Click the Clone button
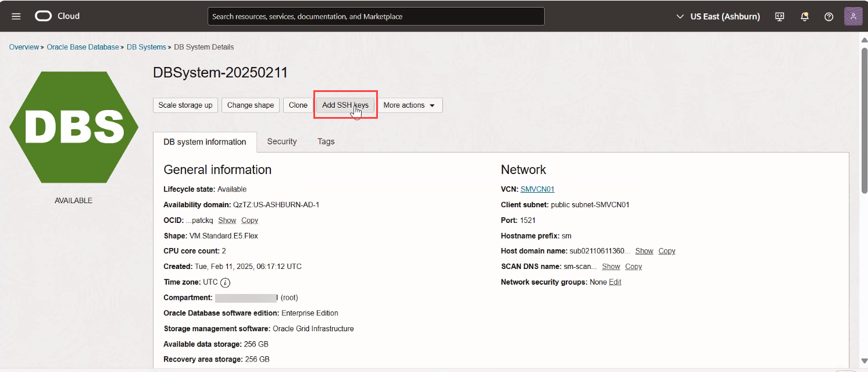 coord(298,105)
